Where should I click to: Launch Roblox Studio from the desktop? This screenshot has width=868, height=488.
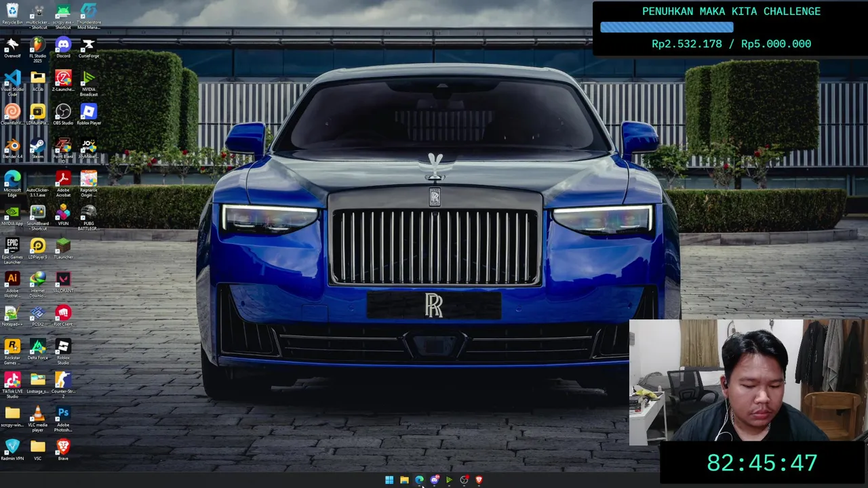(x=63, y=352)
